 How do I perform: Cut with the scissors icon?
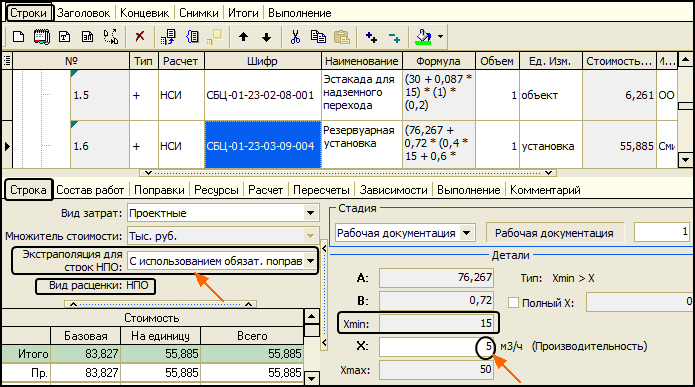295,37
